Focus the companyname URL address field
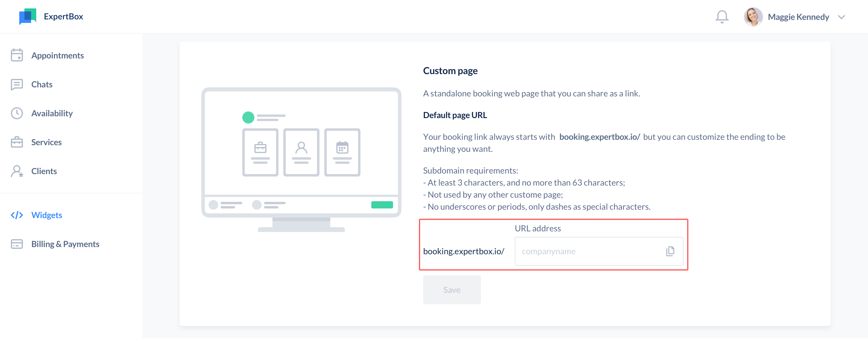 pos(588,252)
